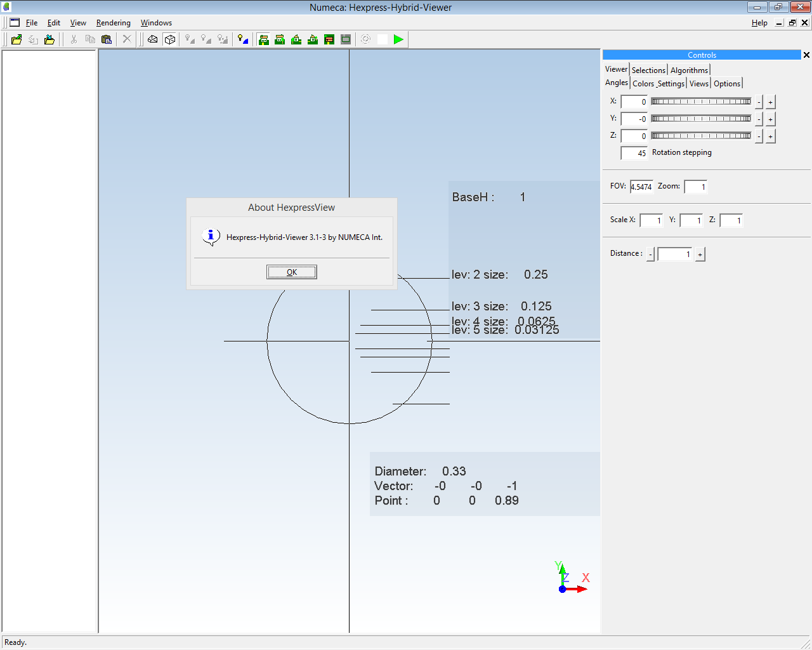The image size is (812, 650).
Task: Decrease X angle with minus button
Action: 759,102
